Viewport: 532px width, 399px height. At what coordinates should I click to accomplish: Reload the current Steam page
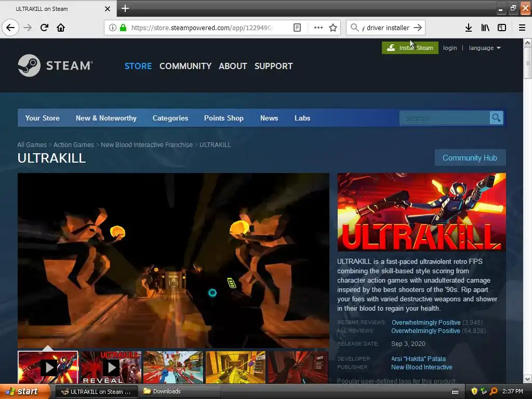(45, 28)
